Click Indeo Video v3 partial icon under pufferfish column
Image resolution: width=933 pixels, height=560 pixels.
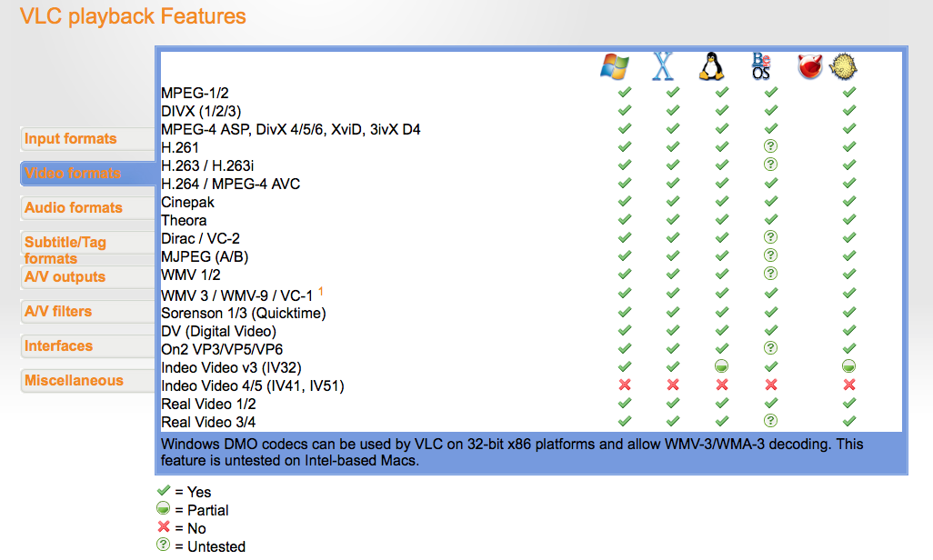tap(849, 366)
